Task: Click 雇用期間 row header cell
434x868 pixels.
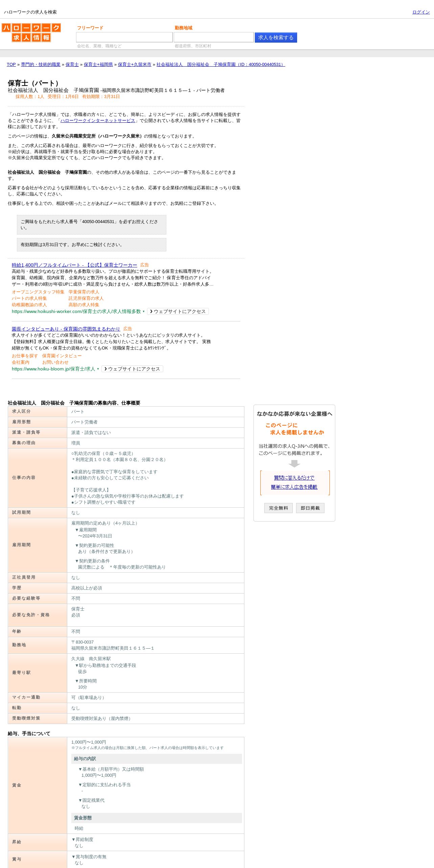Action: 38,545
